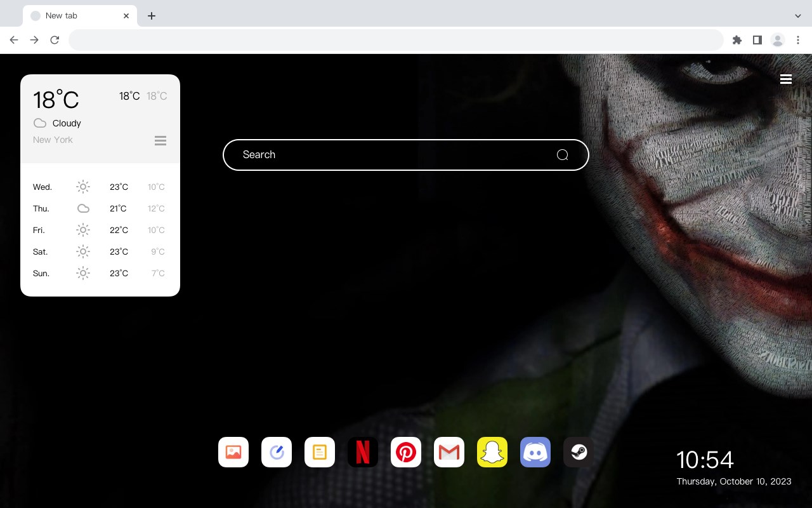812x508 pixels.
Task: Open the Snapchat shortcut
Action: [492, 452]
